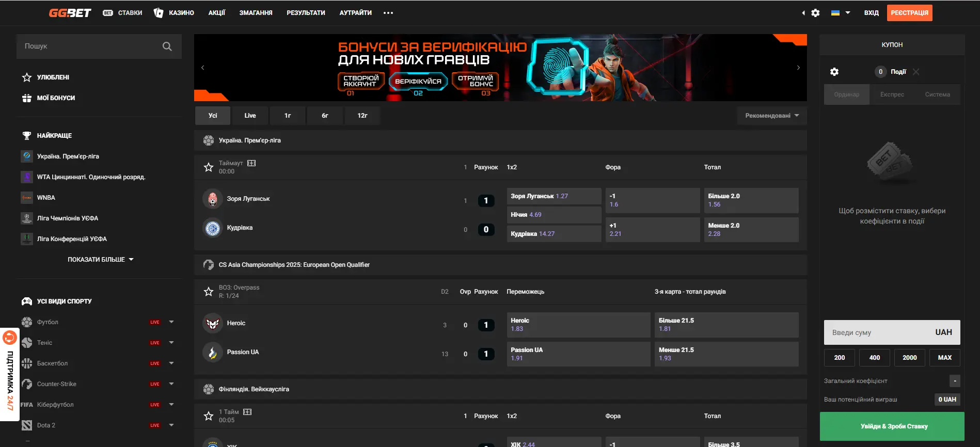Expand ПОКАЗАТИ БІЛЬШЕ list
980x447 pixels.
coord(100,260)
